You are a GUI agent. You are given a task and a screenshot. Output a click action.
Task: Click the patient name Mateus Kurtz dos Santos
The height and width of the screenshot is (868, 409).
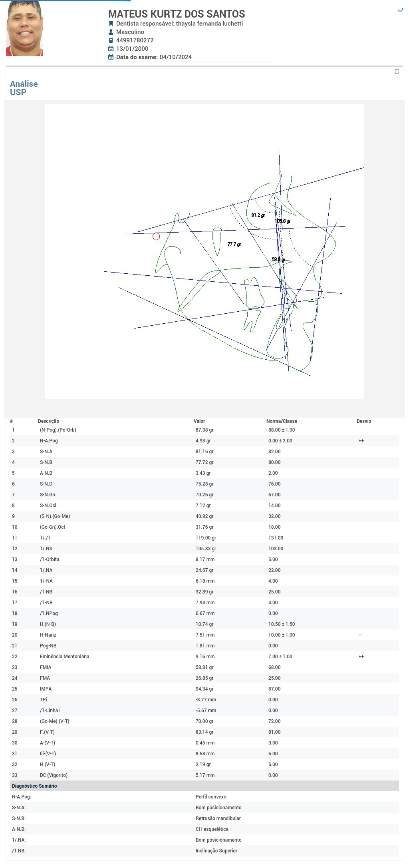tap(177, 14)
